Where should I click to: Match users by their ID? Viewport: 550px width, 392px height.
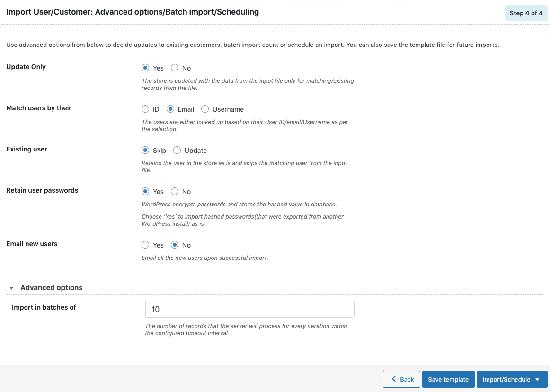145,109
